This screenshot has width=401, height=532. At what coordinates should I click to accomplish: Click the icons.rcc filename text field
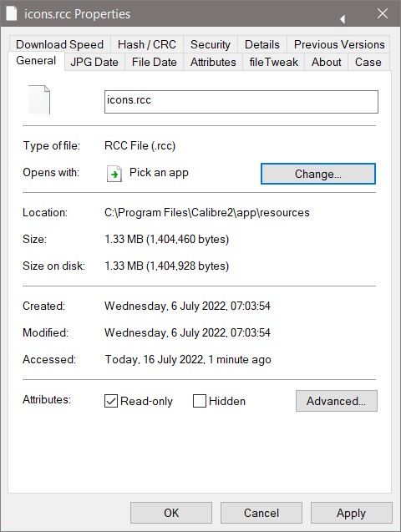click(x=241, y=101)
